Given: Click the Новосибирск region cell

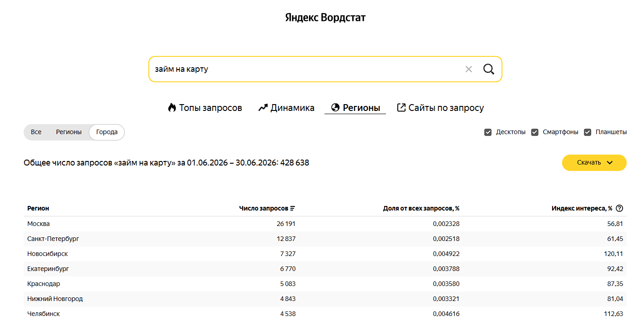Looking at the screenshot, I should coord(48,254).
